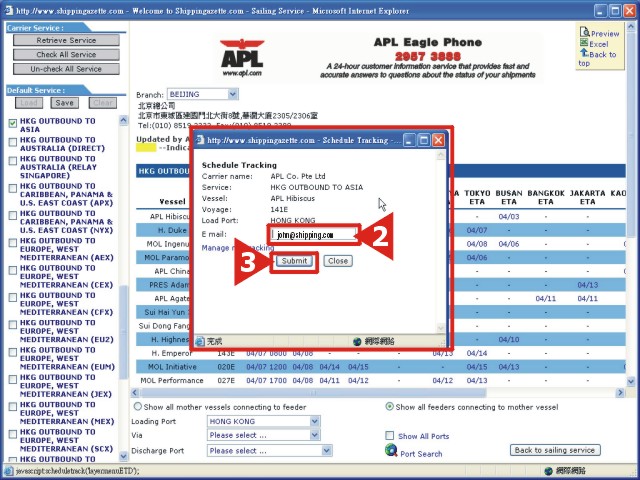This screenshot has width=640, height=480.
Task: Click the Clear default service button
Action: 103,103
